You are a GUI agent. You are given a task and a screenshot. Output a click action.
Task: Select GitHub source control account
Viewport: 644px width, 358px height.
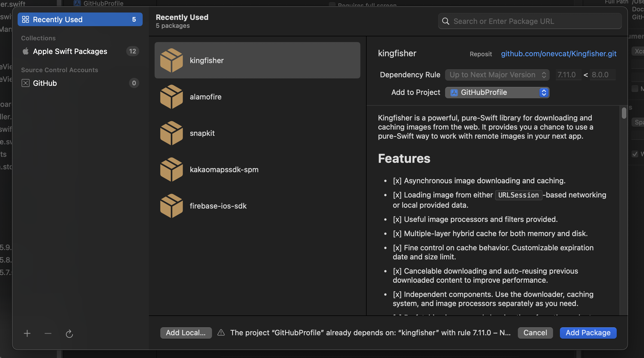click(80, 83)
